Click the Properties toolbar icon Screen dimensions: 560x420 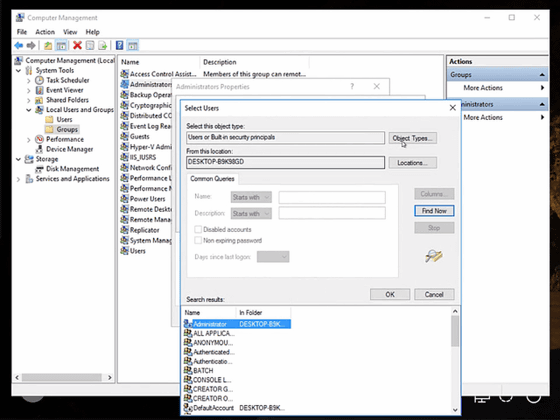tap(90, 45)
